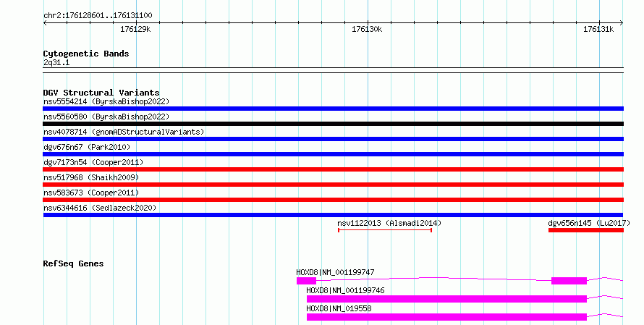The width and height of the screenshot is (644, 325).
Task: Click the ruler's right end arrow
Action: pyautogui.click(x=622, y=23)
